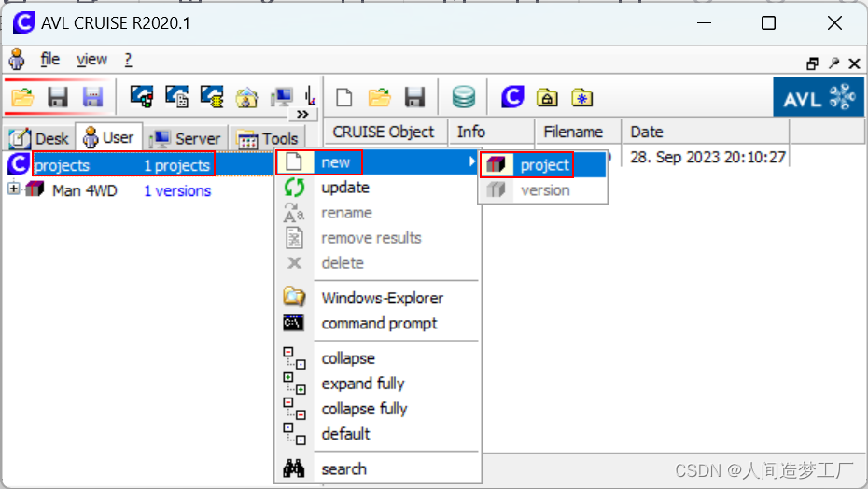Screen dimensions: 868x489
Task: Choose 'default' in the context menu
Action: 378,434
